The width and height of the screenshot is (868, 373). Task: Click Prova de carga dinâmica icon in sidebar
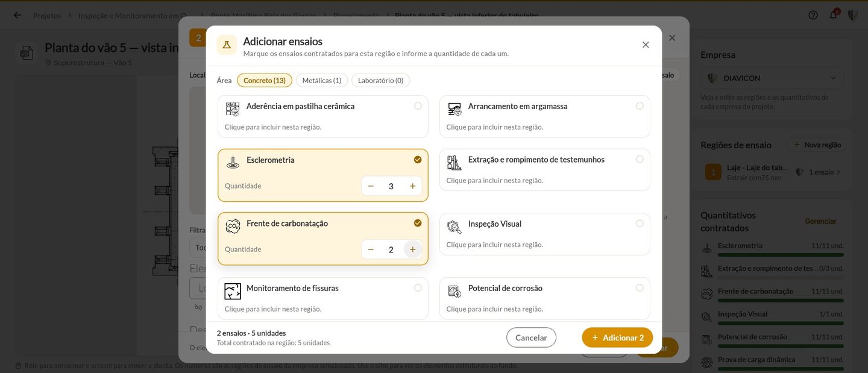pyautogui.click(x=707, y=362)
